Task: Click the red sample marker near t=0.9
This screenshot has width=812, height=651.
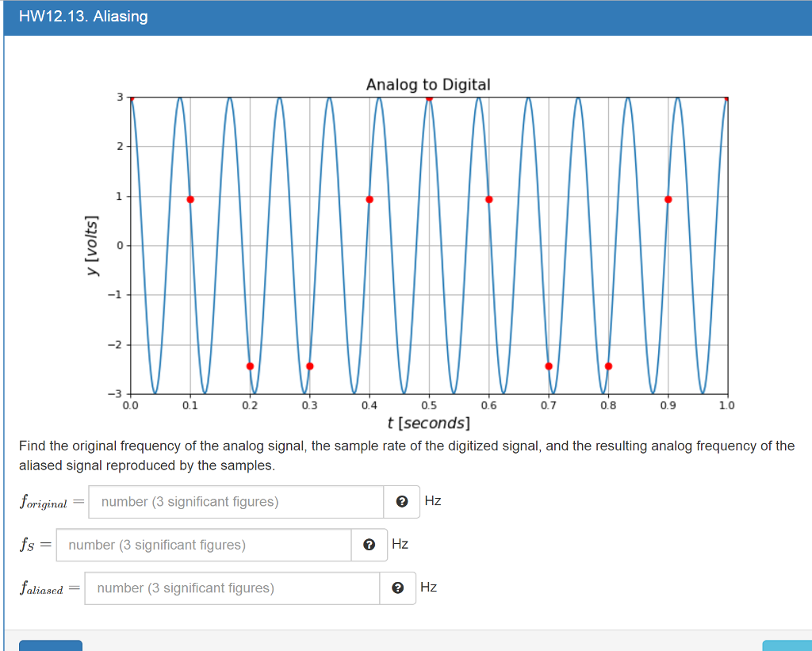Action: coord(668,199)
